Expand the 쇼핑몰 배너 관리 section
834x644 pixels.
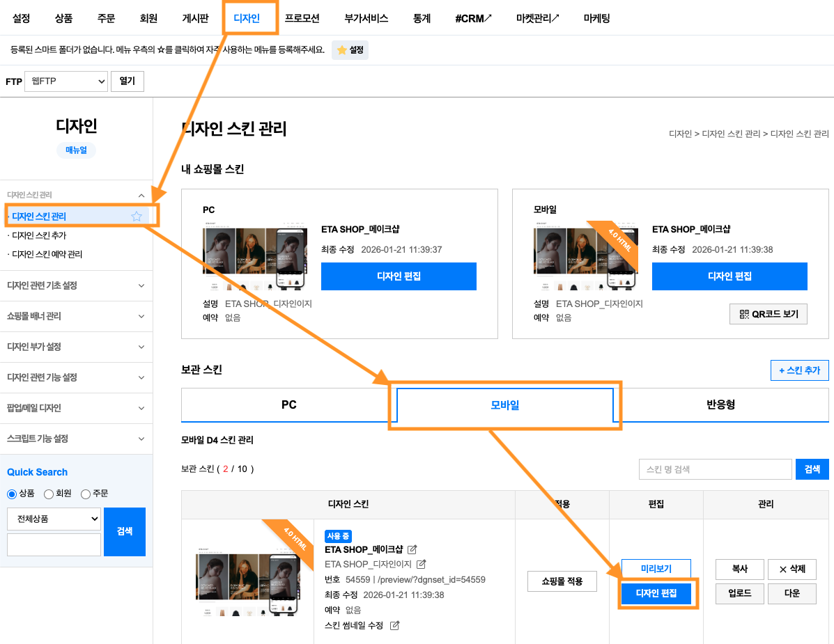pyautogui.click(x=76, y=316)
